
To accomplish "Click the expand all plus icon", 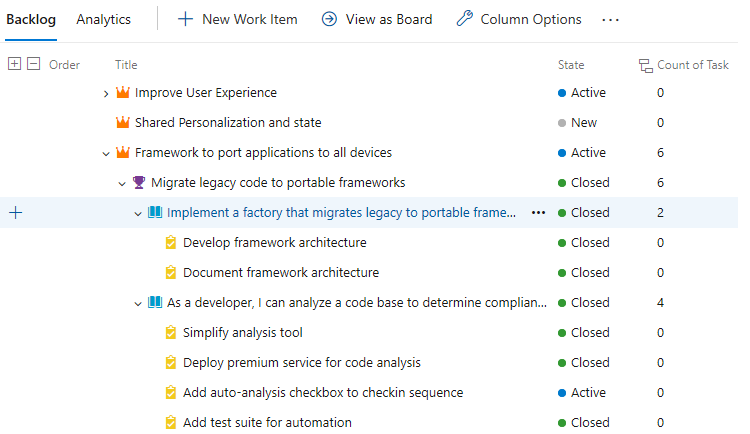I will pos(14,64).
